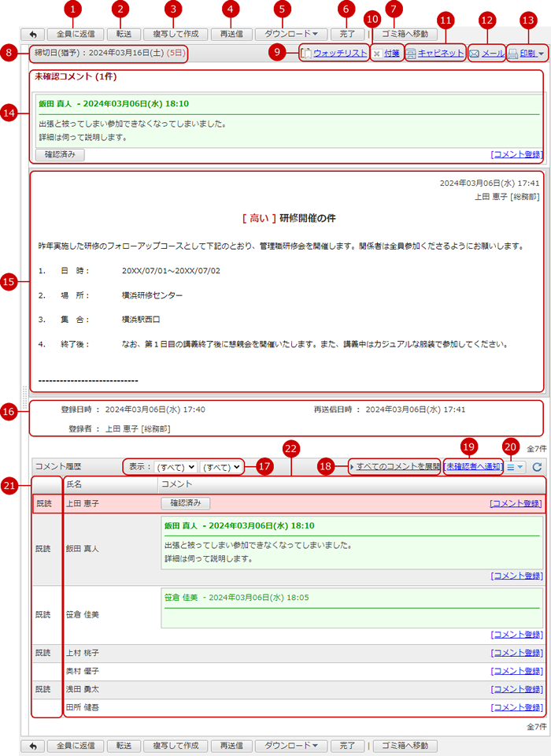Click top 転送 button
The height and width of the screenshot is (756, 551).
[124, 34]
